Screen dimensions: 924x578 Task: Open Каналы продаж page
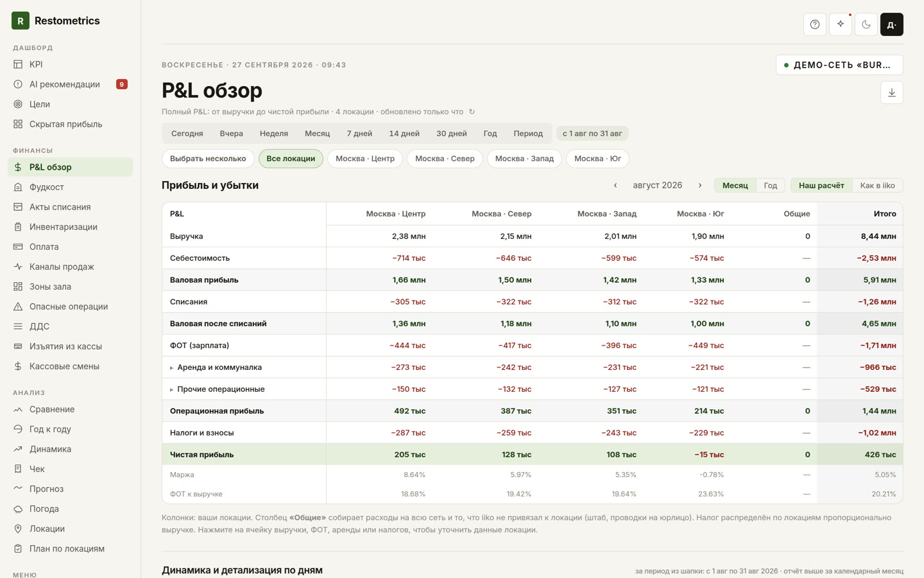(71, 267)
